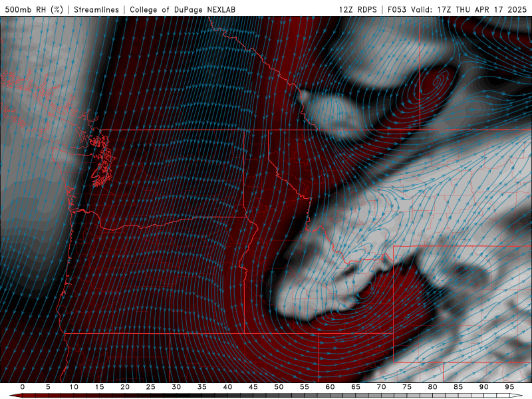
Task: Click the "Valid: 17Z THU APR 17 2025" text
Action: pyautogui.click(x=469, y=9)
